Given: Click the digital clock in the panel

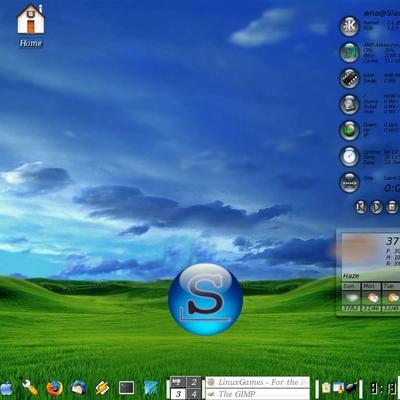Looking at the screenshot, I should 384,389.
